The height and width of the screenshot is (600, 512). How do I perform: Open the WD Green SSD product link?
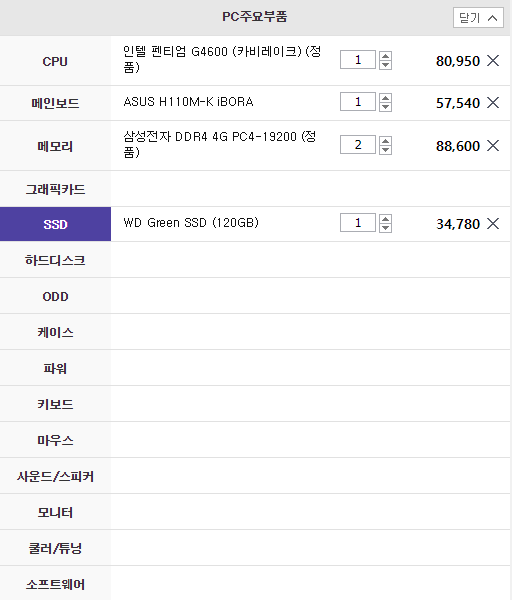coord(191,223)
